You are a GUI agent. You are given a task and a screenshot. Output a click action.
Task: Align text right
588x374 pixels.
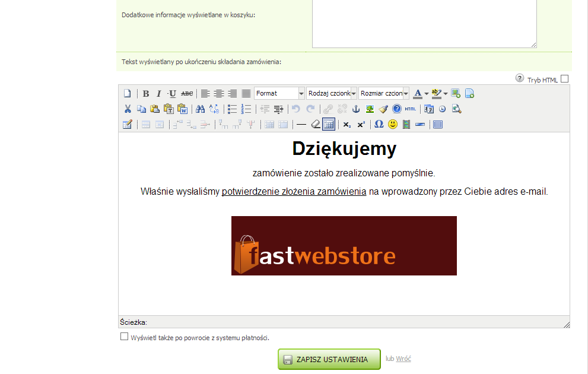[233, 93]
